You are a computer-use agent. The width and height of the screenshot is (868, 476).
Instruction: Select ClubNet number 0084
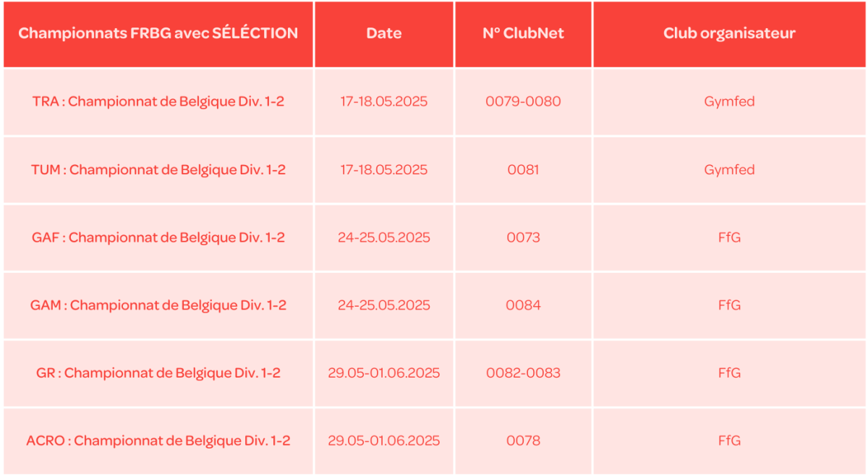tap(523, 305)
